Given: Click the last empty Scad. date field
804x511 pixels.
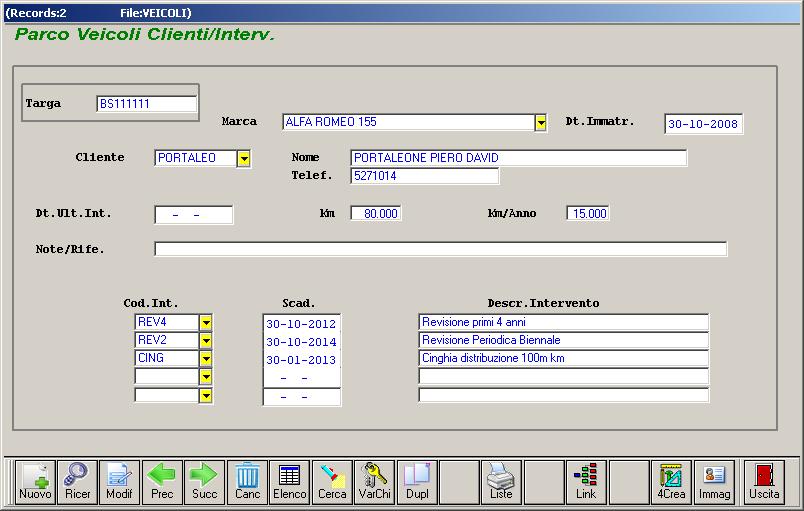Looking at the screenshot, I should [302, 397].
